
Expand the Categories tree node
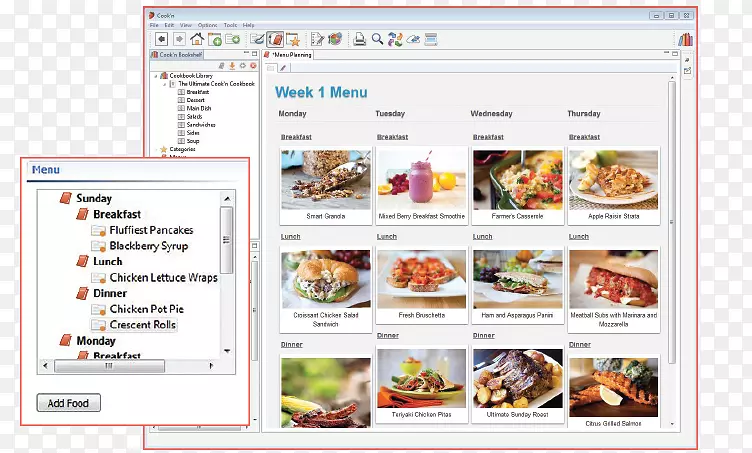[155, 149]
